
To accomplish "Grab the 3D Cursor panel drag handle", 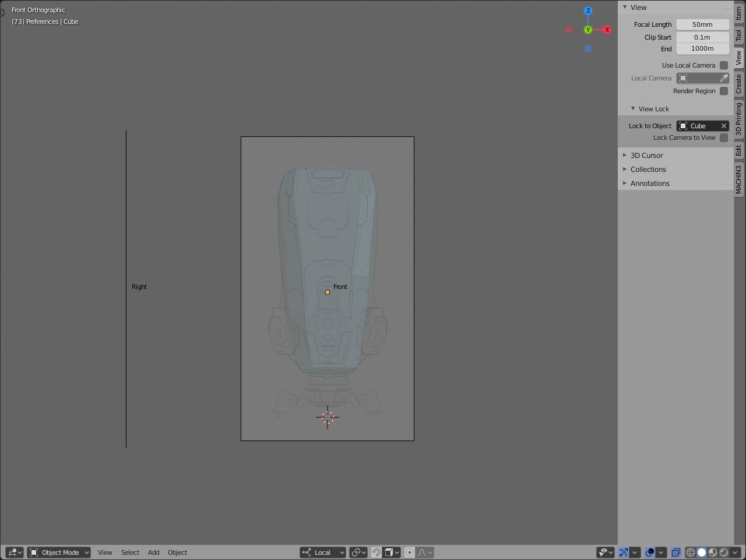I will click(726, 155).
